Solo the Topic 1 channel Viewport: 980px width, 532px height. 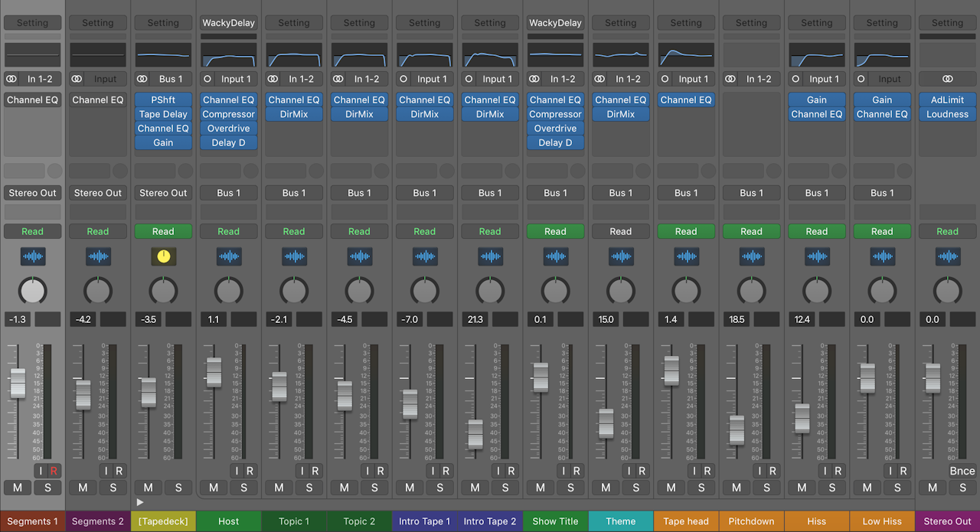(x=309, y=488)
